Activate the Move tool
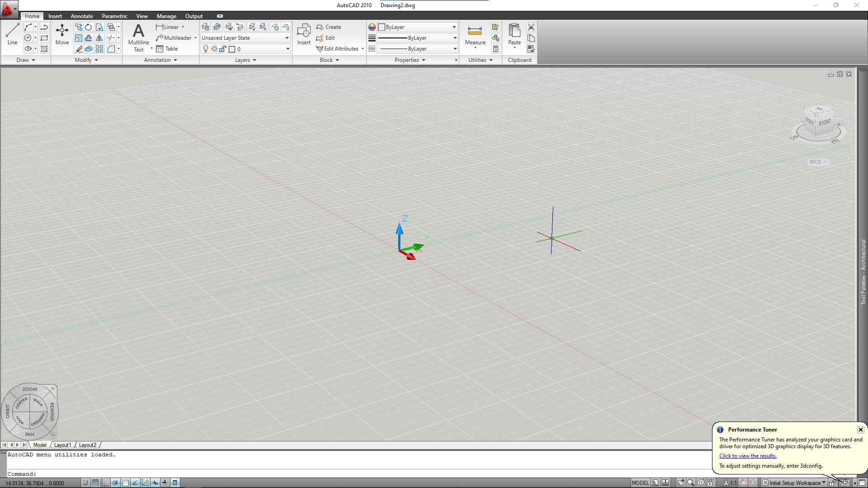 click(x=62, y=34)
